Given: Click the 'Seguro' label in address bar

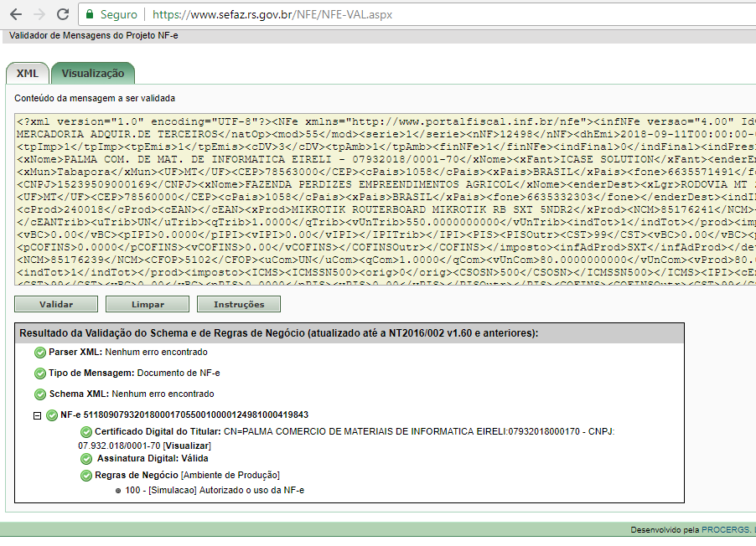Looking at the screenshot, I should point(119,14).
